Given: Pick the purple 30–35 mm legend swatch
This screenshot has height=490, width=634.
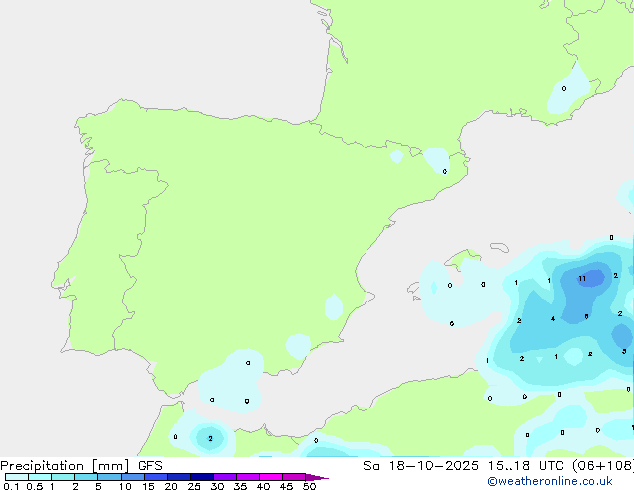Looking at the screenshot, I should (225, 477).
